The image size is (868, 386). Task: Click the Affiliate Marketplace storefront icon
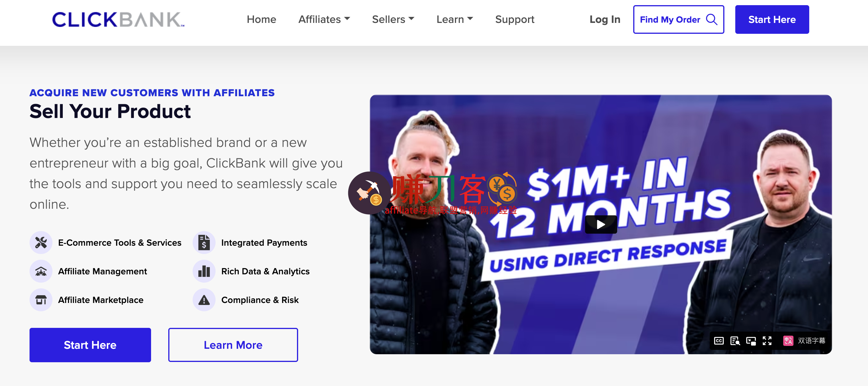coord(41,300)
